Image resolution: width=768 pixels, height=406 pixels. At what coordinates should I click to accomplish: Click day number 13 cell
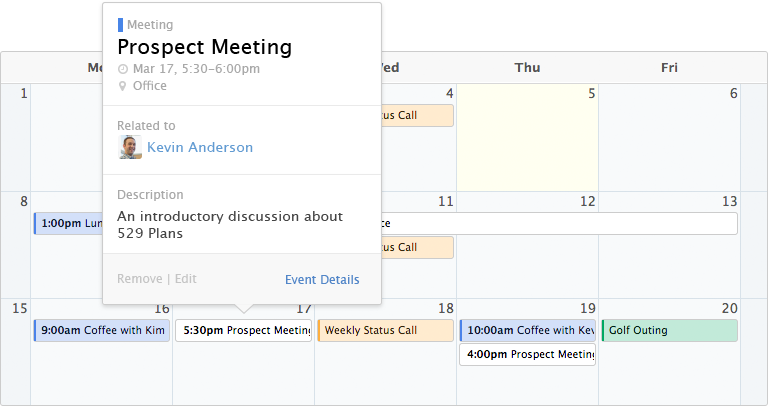(x=670, y=245)
